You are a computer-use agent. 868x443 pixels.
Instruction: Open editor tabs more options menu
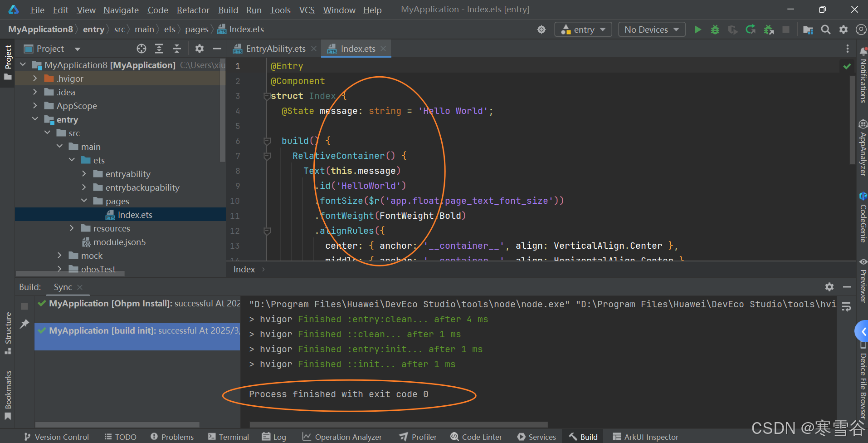[847, 49]
